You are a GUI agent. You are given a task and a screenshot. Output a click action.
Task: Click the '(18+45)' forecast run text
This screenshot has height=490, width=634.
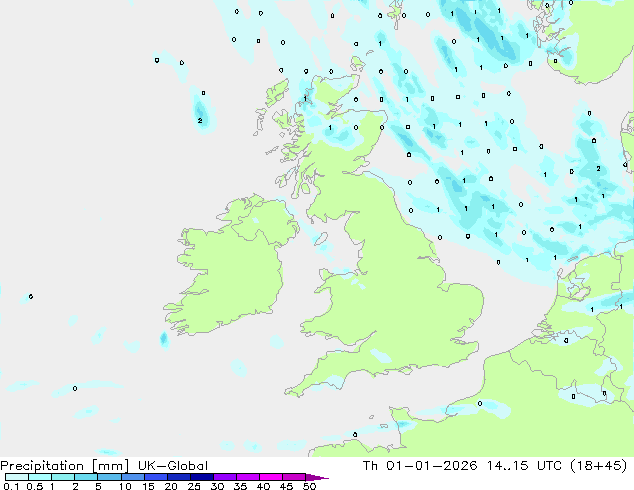[599, 466]
